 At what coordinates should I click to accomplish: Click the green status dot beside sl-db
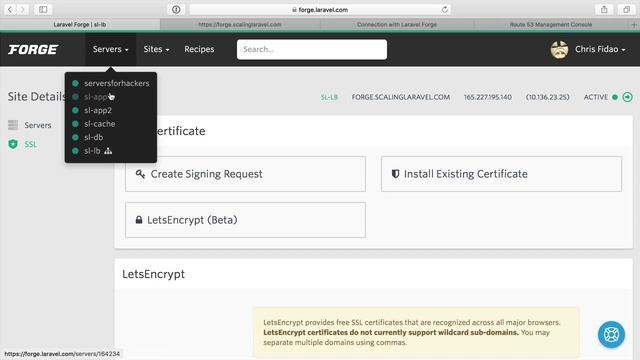pyautogui.click(x=75, y=137)
